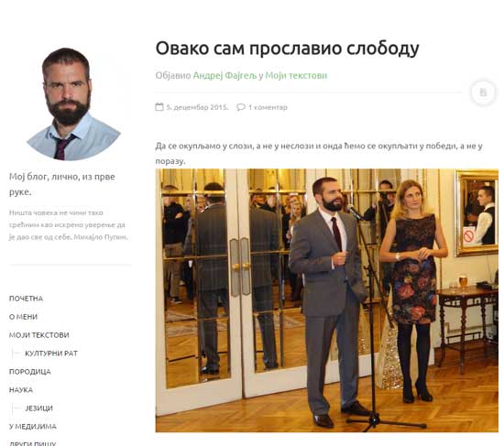Click the comment bubble icon

(x=241, y=107)
